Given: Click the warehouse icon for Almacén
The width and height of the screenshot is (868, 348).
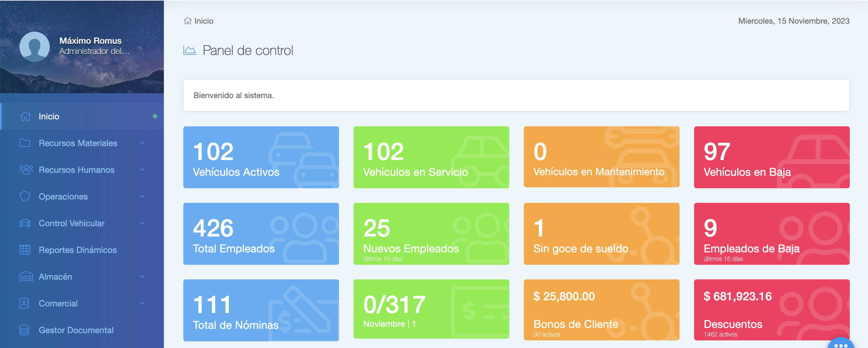Looking at the screenshot, I should (x=26, y=277).
